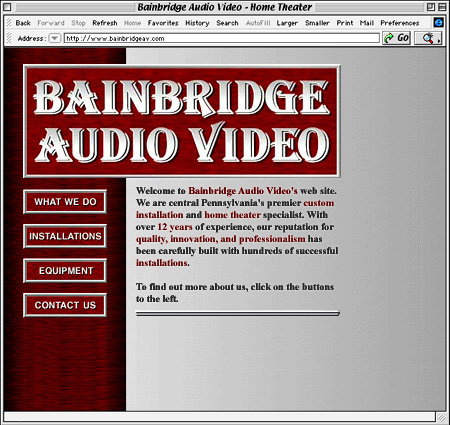Image resolution: width=450 pixels, height=425 pixels.
Task: Click the window zoom box
Action: coord(431,7)
